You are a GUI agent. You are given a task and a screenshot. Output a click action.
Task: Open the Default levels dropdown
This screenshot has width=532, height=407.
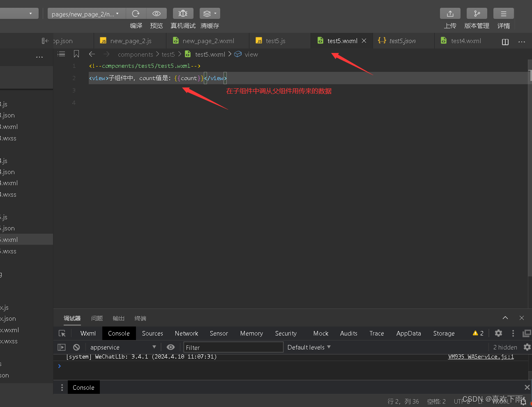pyautogui.click(x=309, y=347)
